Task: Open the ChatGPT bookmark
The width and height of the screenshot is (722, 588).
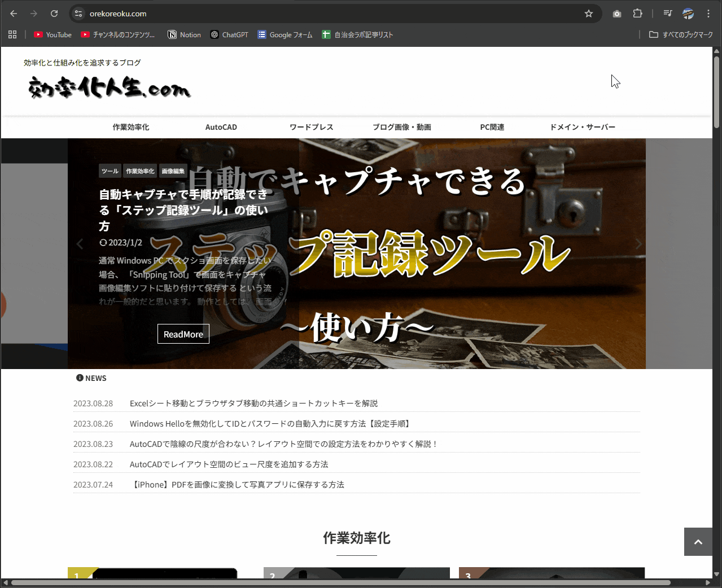Action: 229,34
